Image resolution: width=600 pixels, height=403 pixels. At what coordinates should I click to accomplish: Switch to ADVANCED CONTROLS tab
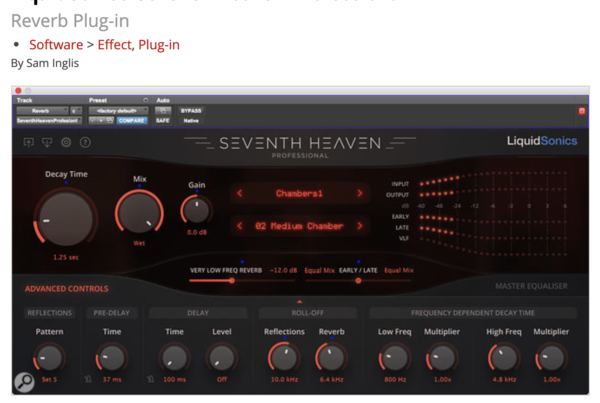click(x=67, y=289)
